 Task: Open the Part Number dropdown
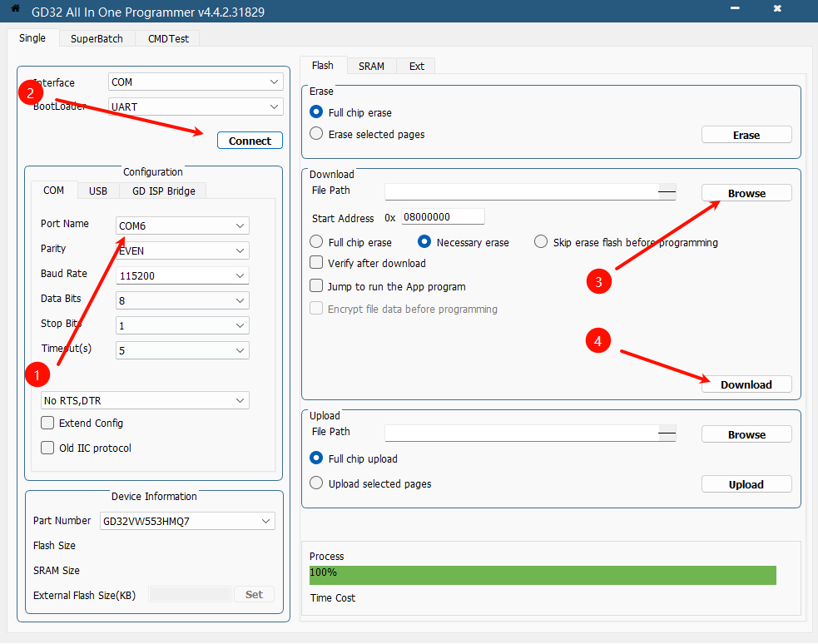[x=186, y=522]
